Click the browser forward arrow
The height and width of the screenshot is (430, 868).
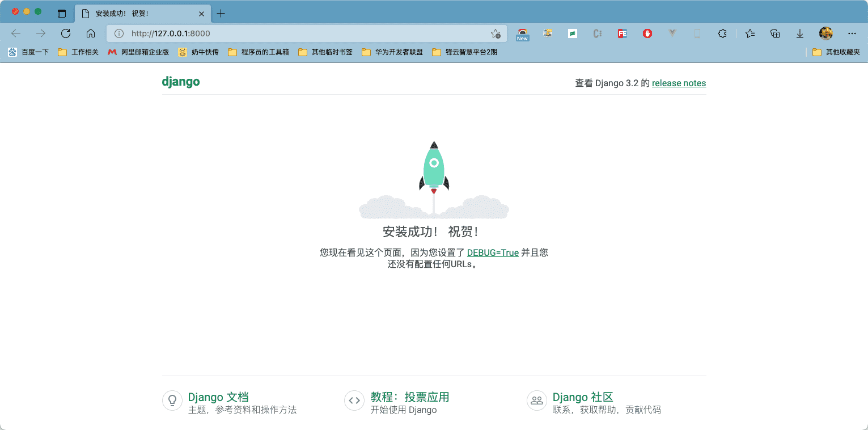[x=41, y=33]
